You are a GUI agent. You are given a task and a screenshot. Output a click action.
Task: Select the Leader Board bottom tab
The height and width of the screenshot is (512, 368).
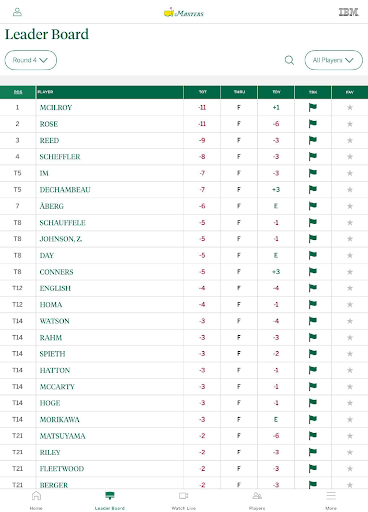coord(110,500)
